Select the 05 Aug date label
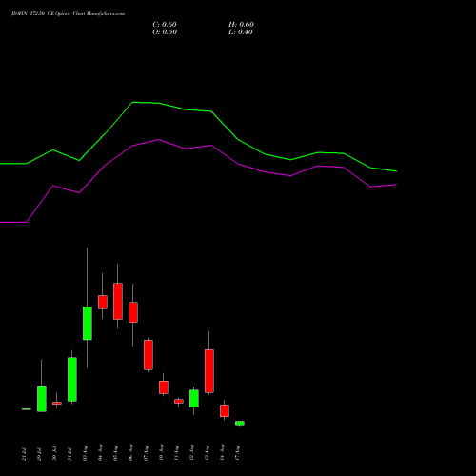 115,453
